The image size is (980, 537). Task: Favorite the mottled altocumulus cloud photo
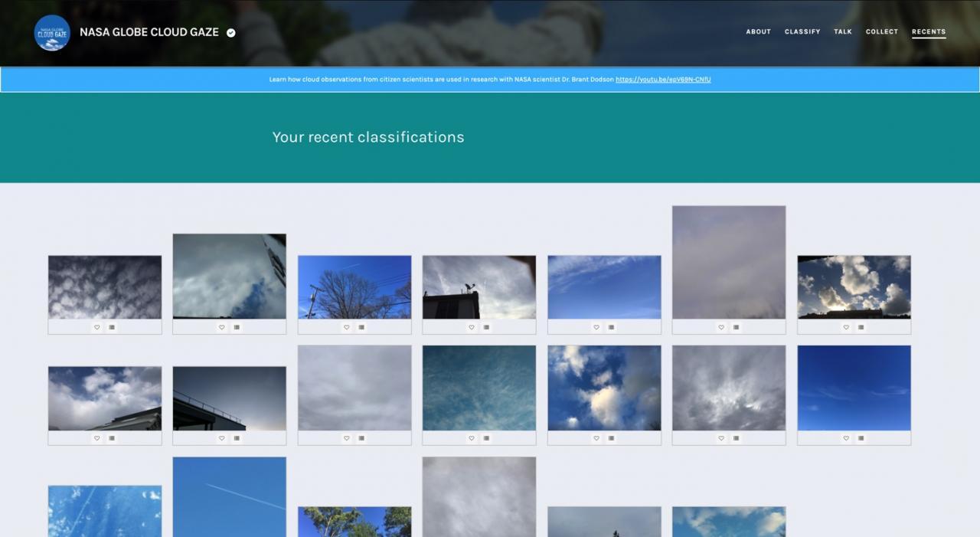click(96, 327)
